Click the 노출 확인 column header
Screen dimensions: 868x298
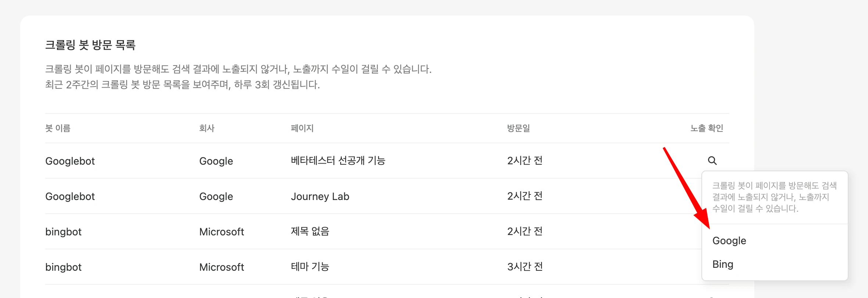pos(707,128)
